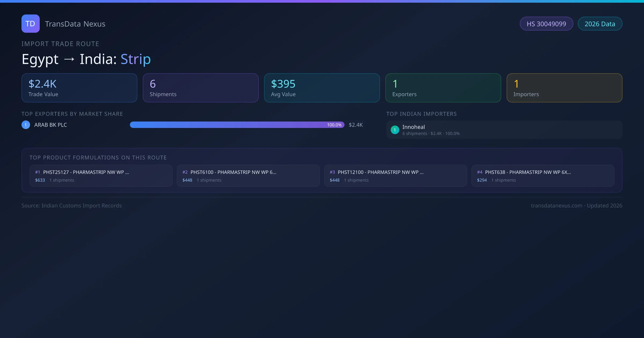This screenshot has height=338, width=644.
Task: Open the #4 PHST638 product card
Action: 543,176
